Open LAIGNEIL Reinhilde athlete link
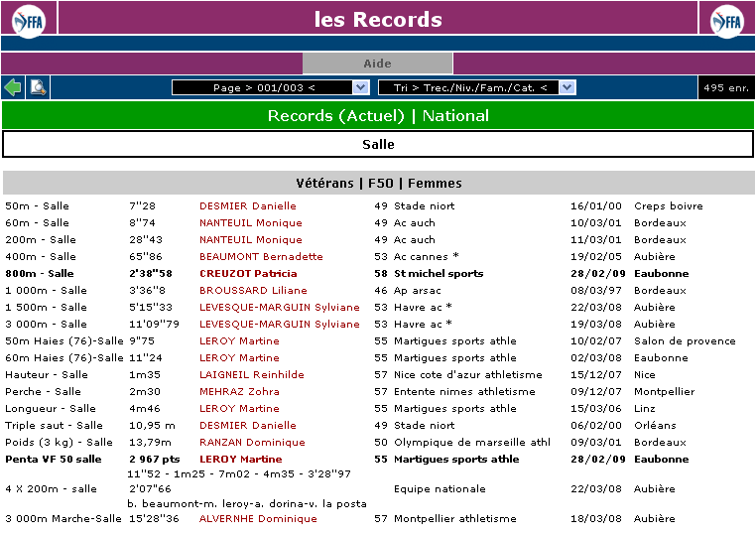The image size is (756, 537). coord(252,375)
